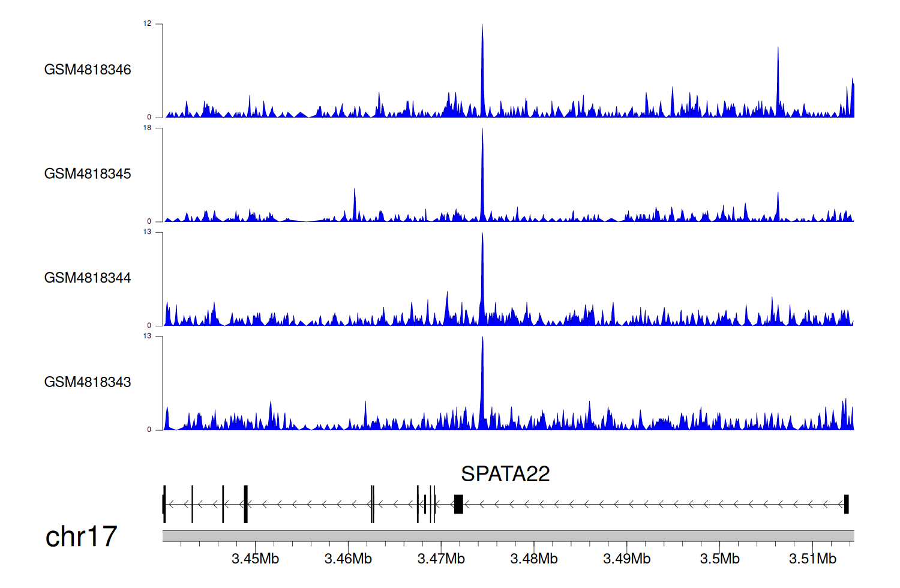Viewport: 900px width, 588px height.
Task: Click the GSM4818346 track label
Action: click(88, 70)
